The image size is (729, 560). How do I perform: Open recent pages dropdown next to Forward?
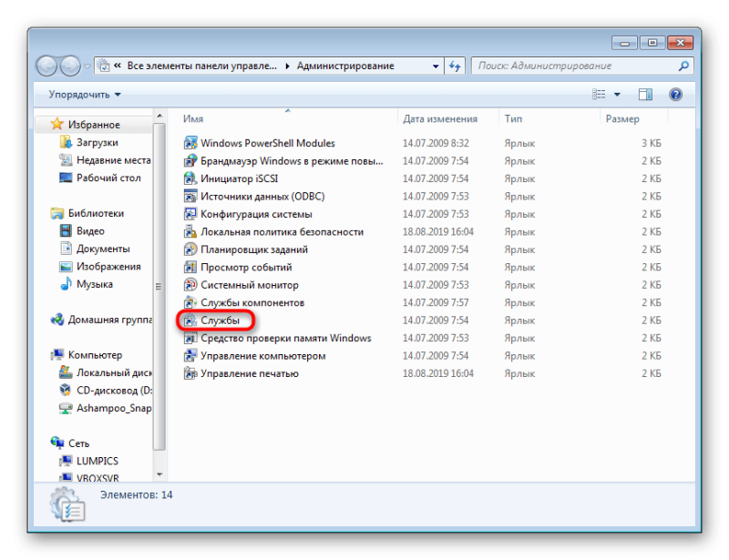[x=87, y=66]
